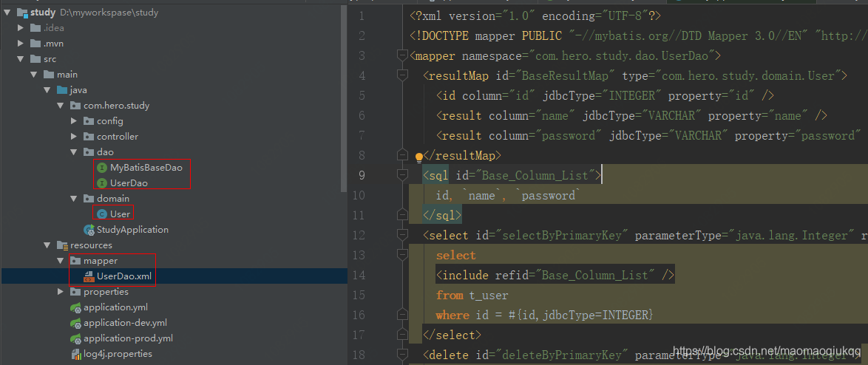Fold the delete block at line 18
The height and width of the screenshot is (365, 868).
(402, 355)
